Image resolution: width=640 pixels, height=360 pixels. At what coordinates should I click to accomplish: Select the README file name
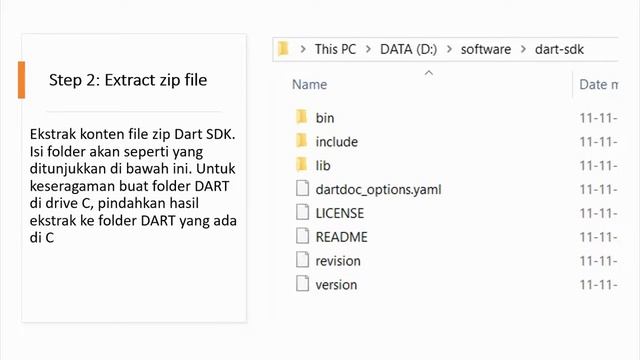click(342, 237)
